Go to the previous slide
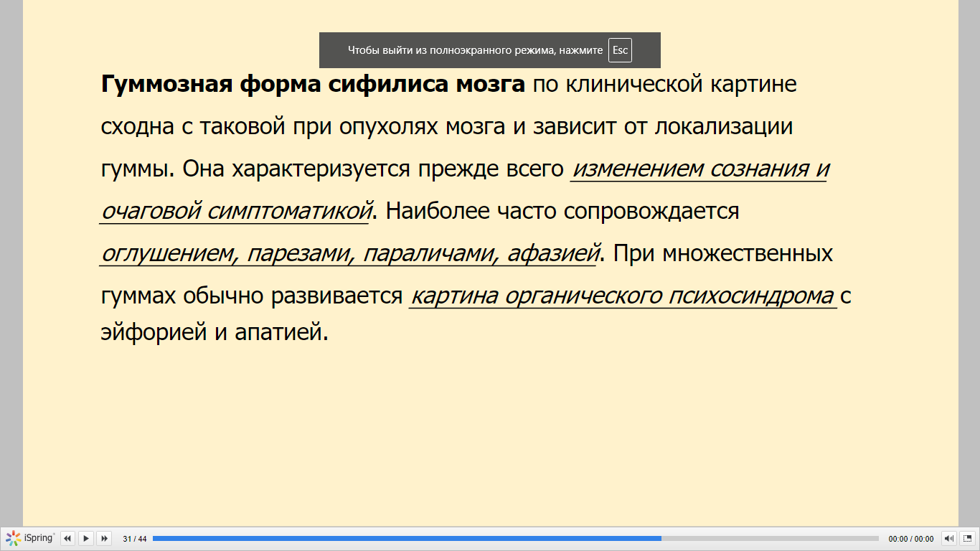Screen dimensions: 980x551 tap(67, 538)
